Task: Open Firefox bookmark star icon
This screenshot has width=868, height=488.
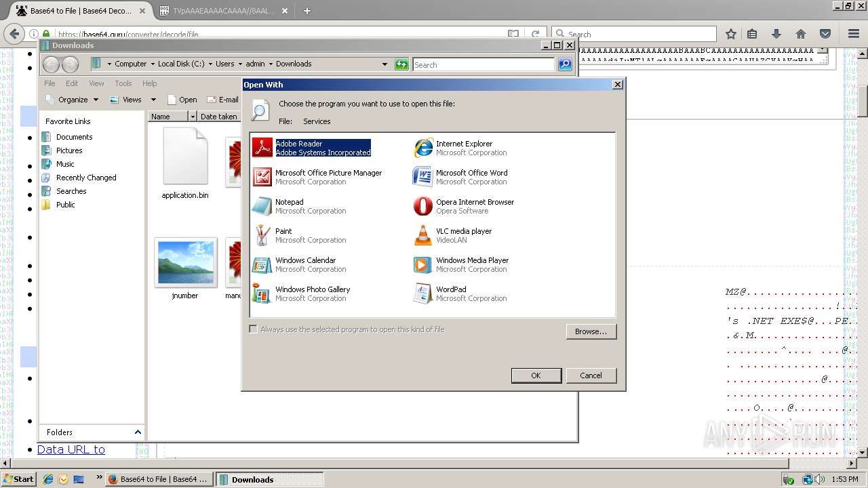Action: (x=730, y=34)
